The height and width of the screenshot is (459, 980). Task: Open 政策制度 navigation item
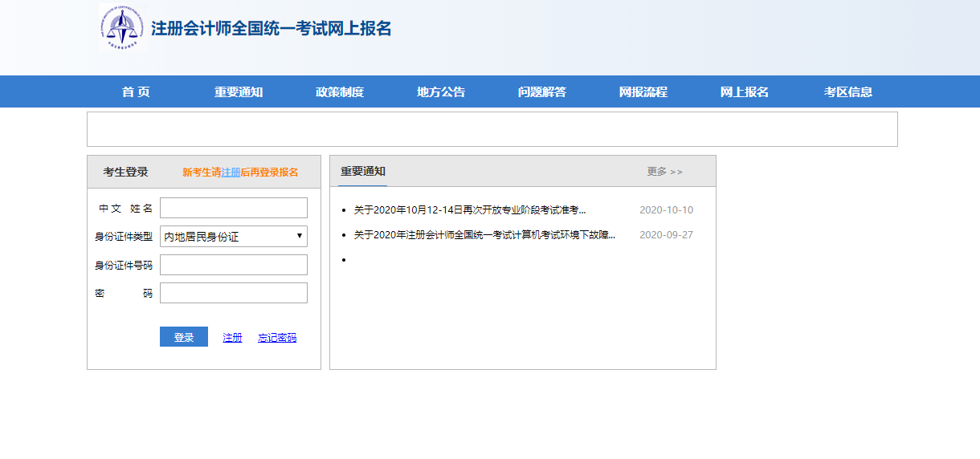(x=340, y=92)
